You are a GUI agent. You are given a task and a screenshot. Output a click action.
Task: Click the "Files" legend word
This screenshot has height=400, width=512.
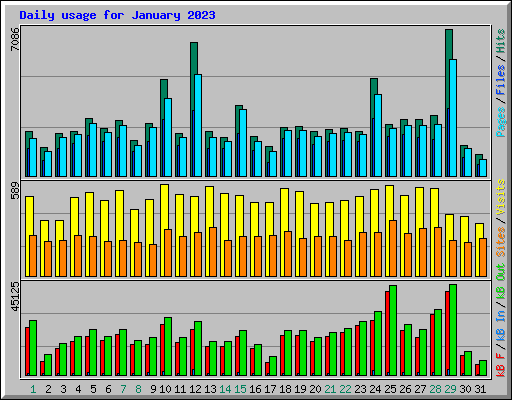coord(501,80)
